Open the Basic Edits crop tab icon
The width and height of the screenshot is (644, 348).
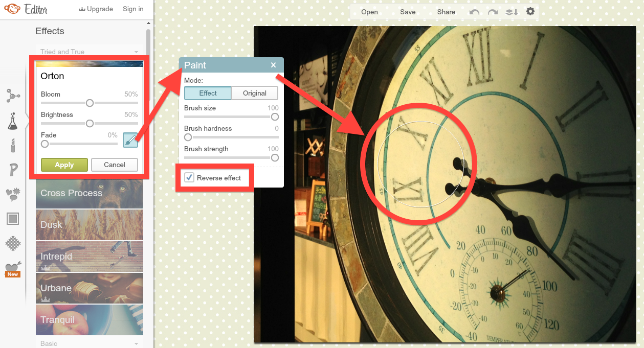[x=13, y=96]
